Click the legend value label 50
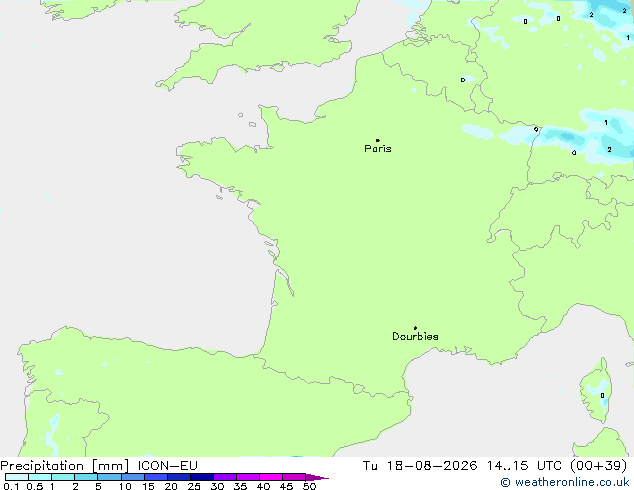Viewport: 634px width, 490px height. [x=309, y=486]
